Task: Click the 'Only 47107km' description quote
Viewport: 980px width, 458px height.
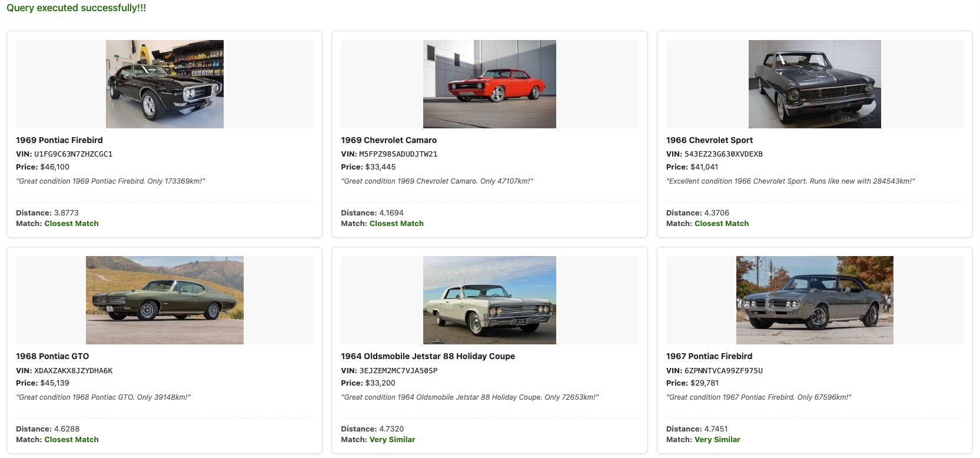Action: coord(437,181)
